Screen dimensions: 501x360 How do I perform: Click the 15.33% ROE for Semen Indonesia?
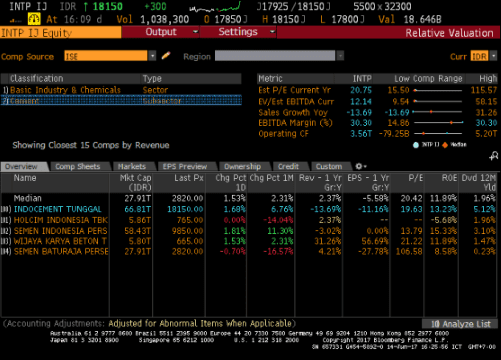pos(443,231)
